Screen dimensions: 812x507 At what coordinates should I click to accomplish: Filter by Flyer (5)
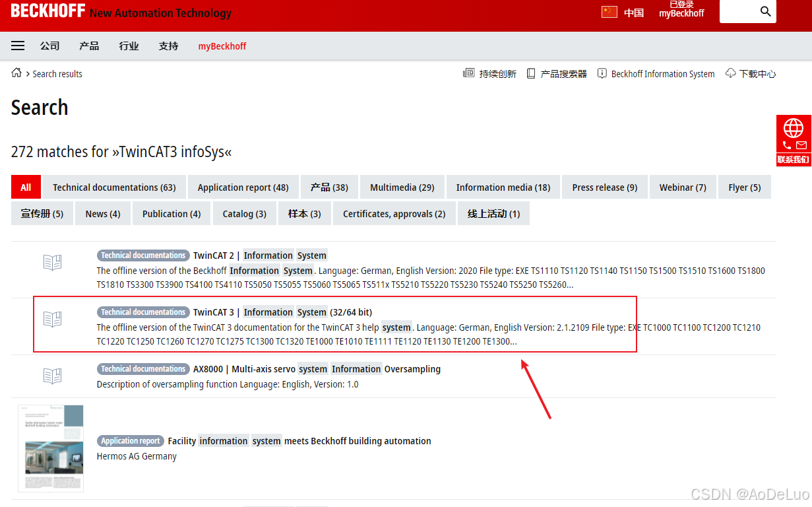coord(745,187)
